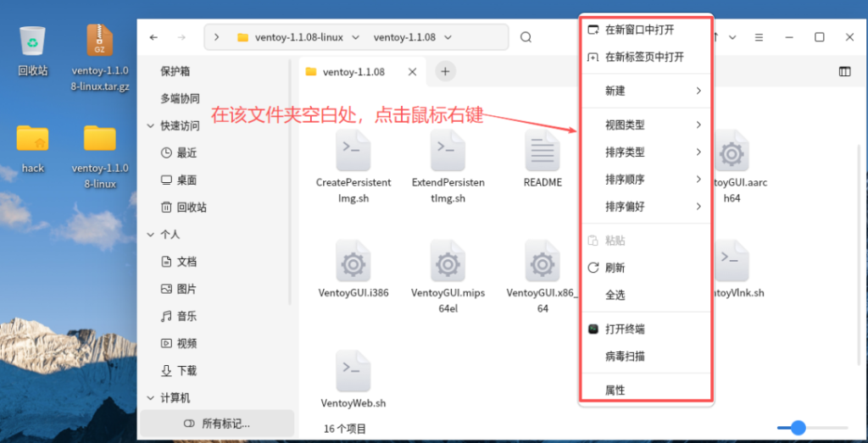This screenshot has width=868, height=443.
Task: Collapse the 计算机 sidebar section
Action: click(151, 398)
